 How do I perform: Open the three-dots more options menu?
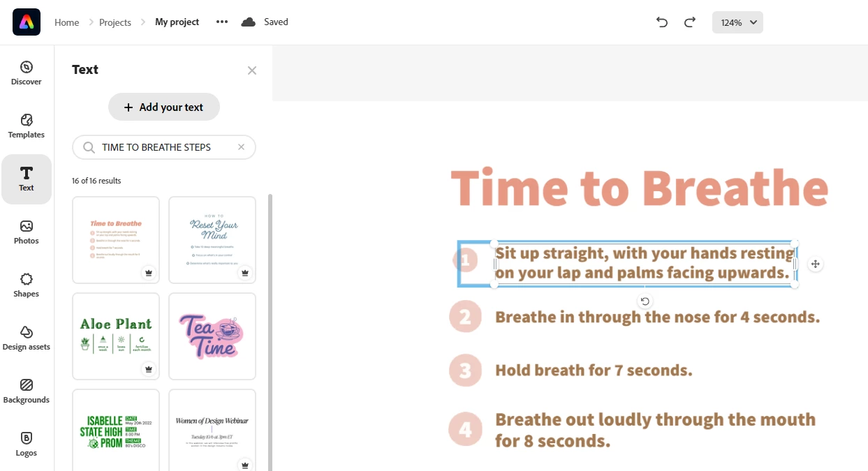point(222,22)
